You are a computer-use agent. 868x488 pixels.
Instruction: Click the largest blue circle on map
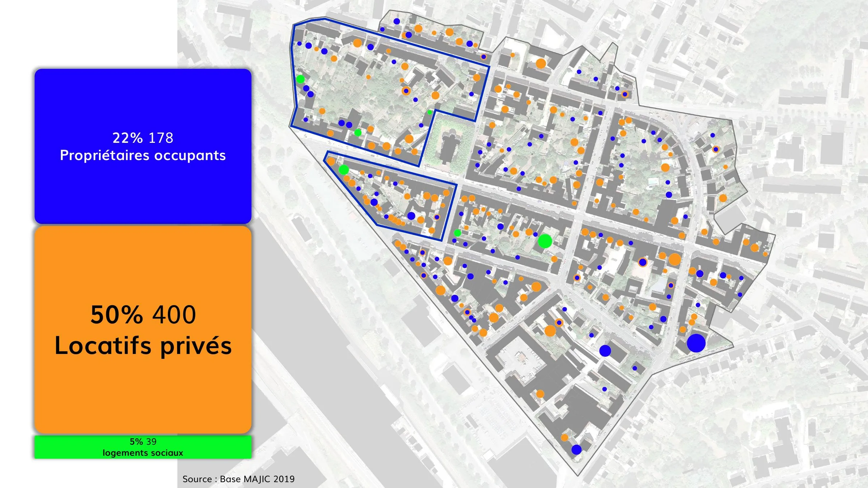pos(696,343)
